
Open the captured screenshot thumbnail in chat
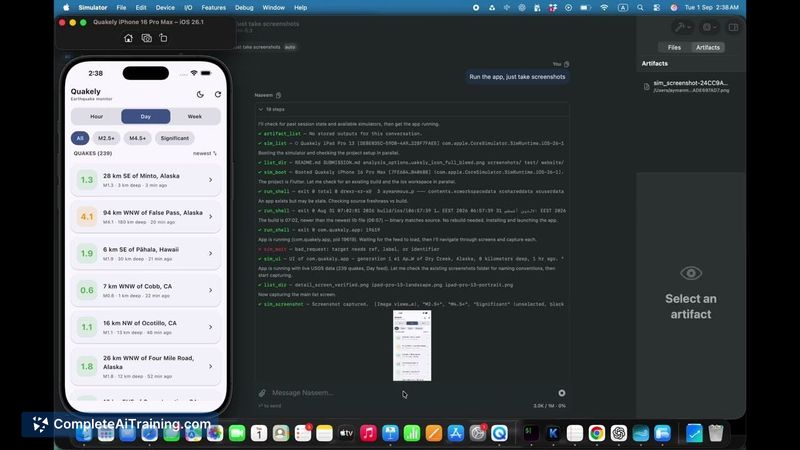pos(412,345)
